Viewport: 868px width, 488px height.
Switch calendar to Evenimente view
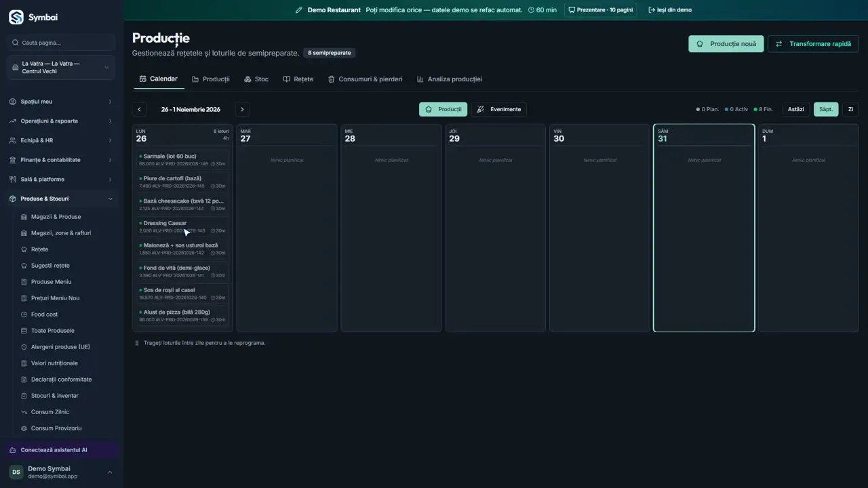(499, 109)
